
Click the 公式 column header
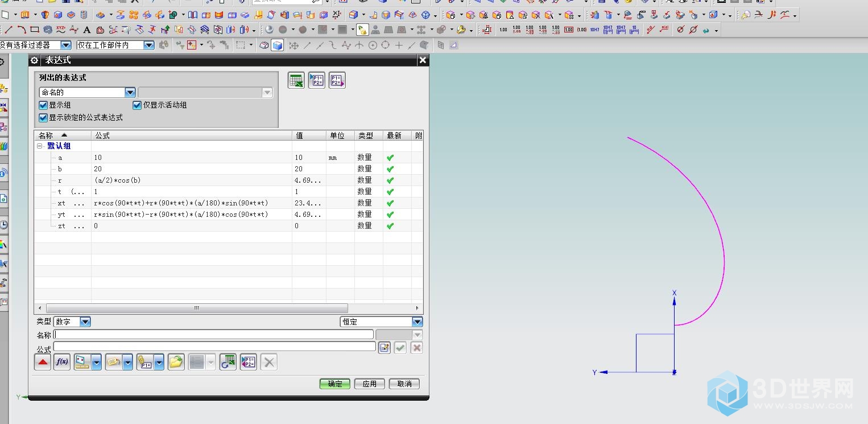pyautogui.click(x=192, y=135)
